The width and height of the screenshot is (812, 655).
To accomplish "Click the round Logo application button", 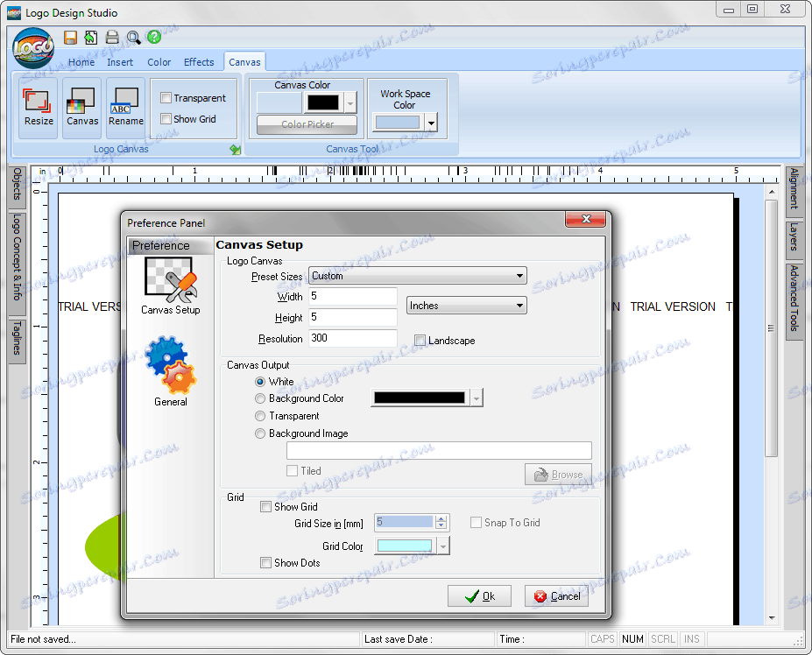I will click(33, 48).
